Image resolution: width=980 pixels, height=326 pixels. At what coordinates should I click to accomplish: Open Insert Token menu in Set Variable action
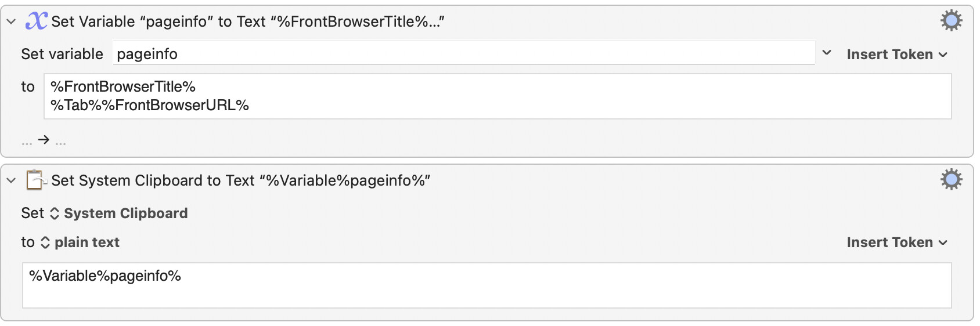897,55
